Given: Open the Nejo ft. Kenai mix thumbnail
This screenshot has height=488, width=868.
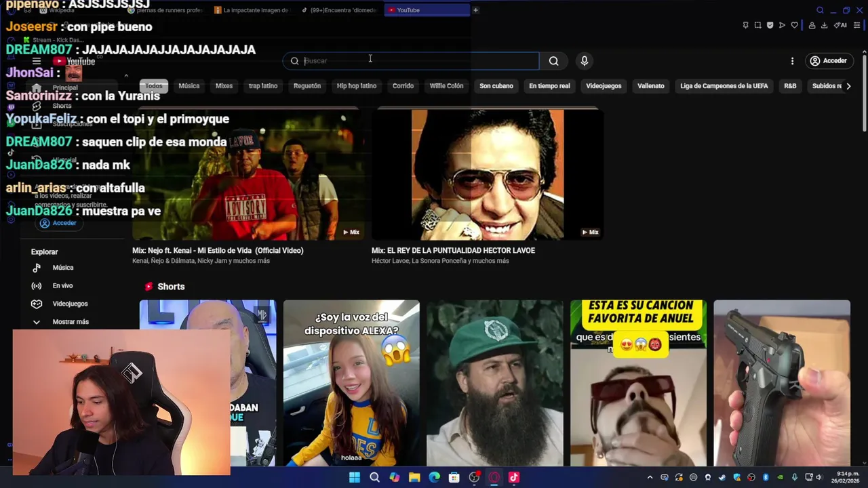Looking at the screenshot, I should (248, 174).
